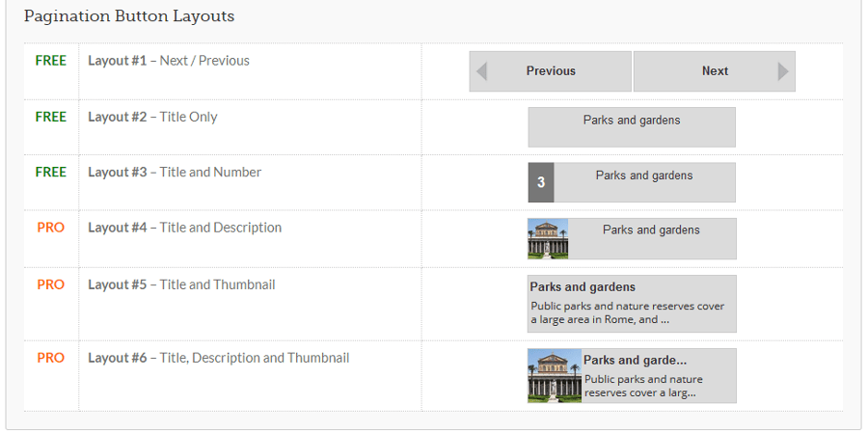Screen dimensions: 868x432
Task: Click the Layout #5 description text
Action: tap(627, 312)
